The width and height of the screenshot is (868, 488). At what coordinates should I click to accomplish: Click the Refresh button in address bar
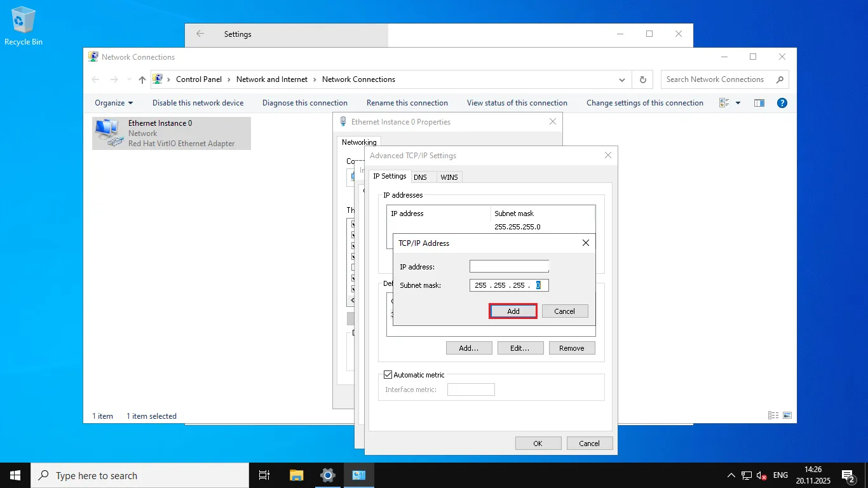click(642, 79)
